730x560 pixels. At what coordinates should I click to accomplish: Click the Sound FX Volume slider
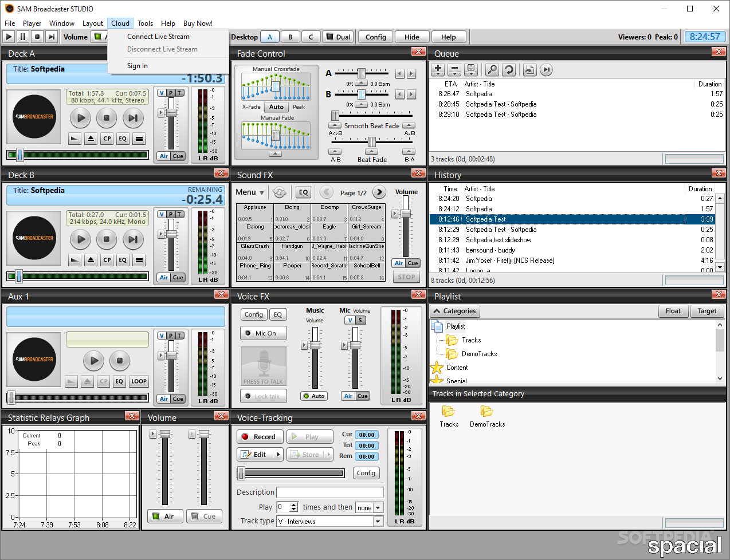click(406, 227)
